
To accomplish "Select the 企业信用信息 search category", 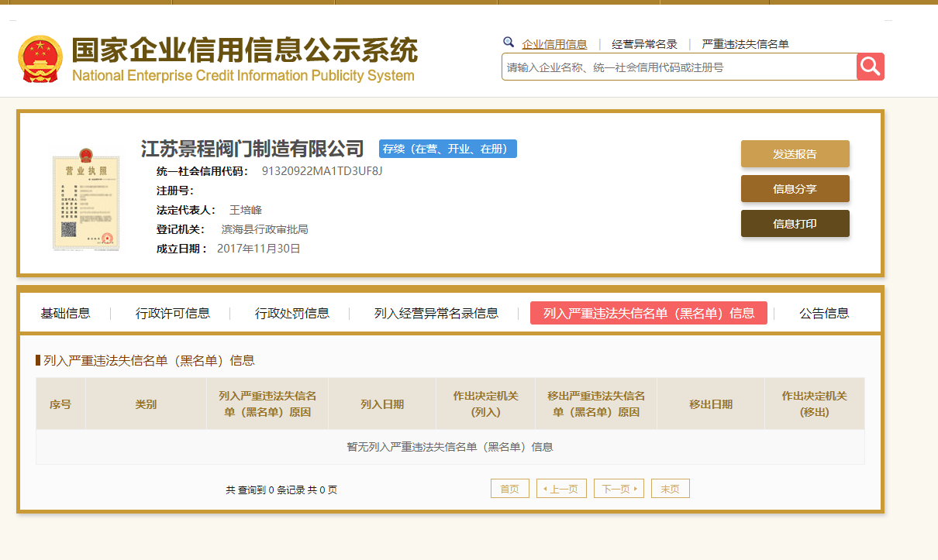I will click(554, 44).
